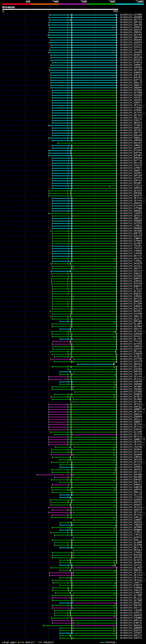
Task: Select the UniRef100_B9SR17 label
Action: click(131, 55)
